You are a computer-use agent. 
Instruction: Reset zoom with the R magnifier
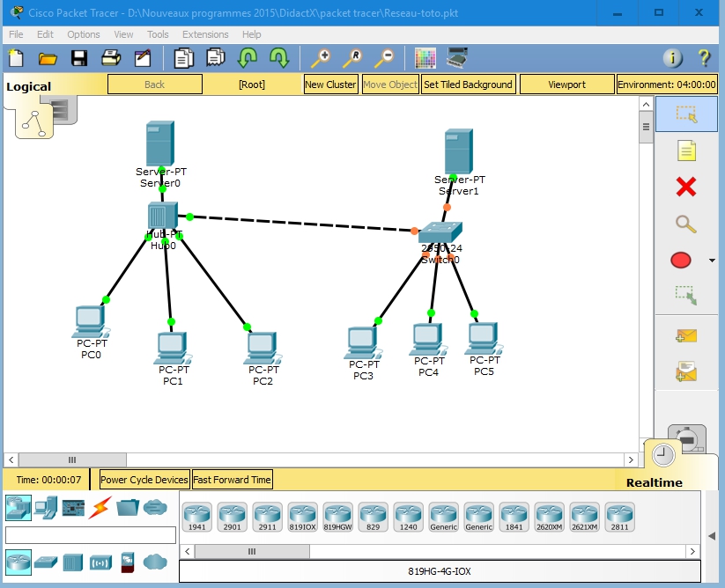(352, 59)
